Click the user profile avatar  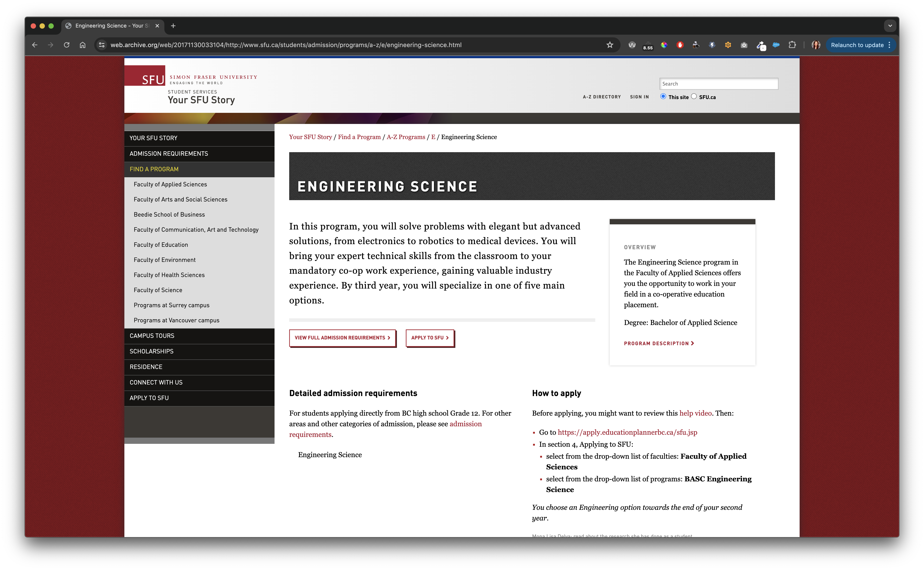(815, 45)
